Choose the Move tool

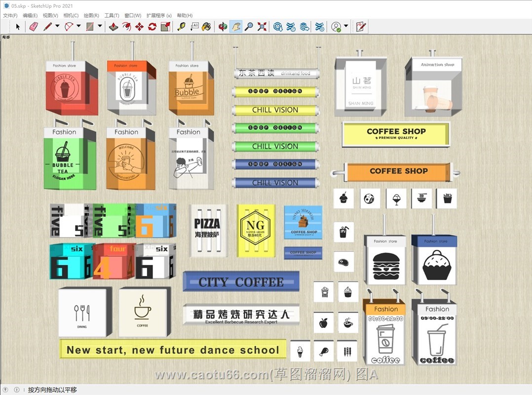(x=139, y=27)
